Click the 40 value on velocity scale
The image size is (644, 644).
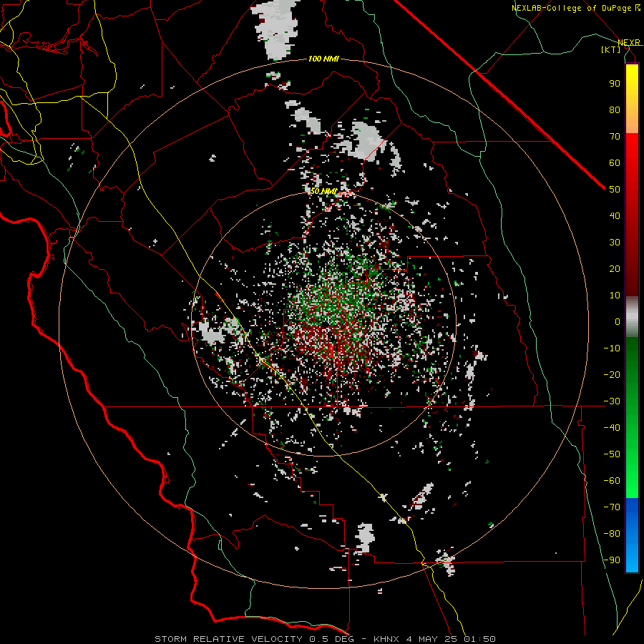[x=615, y=215]
